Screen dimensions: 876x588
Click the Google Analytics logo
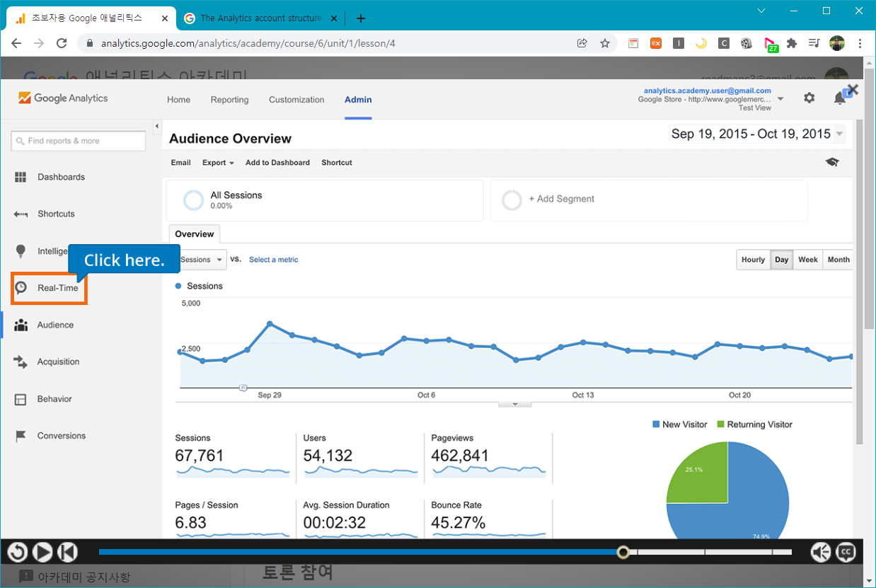(x=63, y=98)
